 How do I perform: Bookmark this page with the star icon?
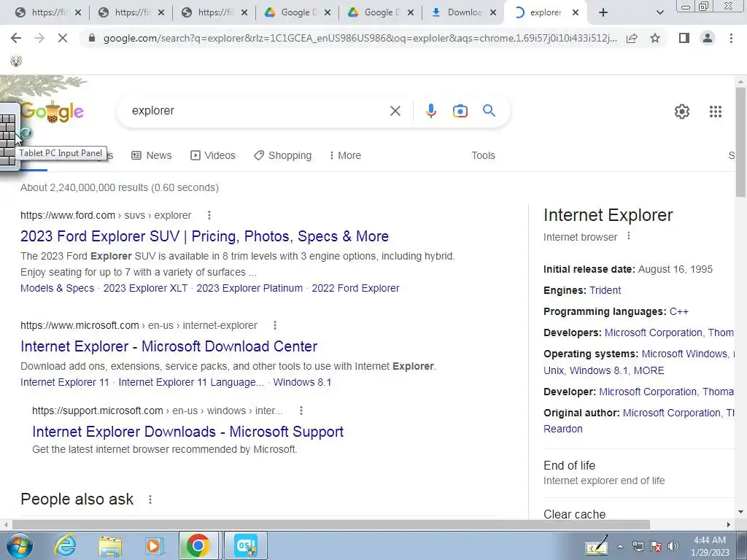click(655, 38)
